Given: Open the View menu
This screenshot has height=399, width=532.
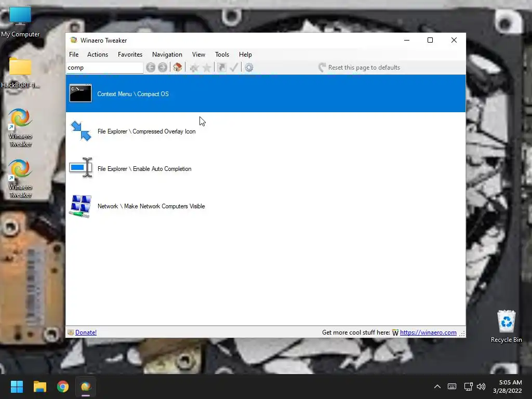Looking at the screenshot, I should click(x=198, y=54).
